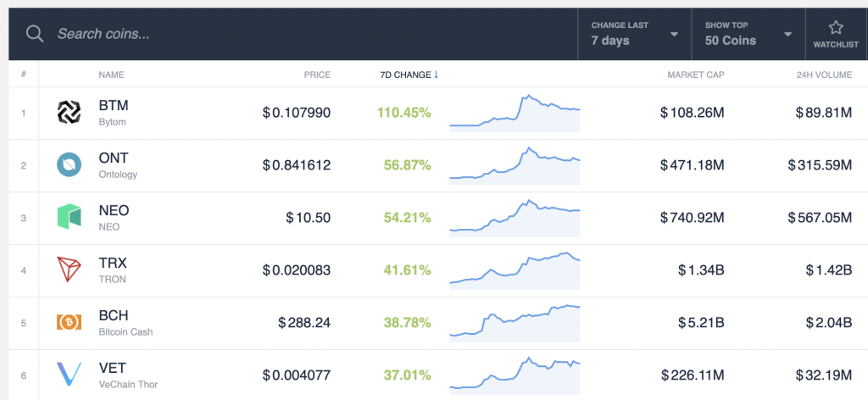Click the TRON 7-day sparkline chart
868x400 pixels.
pyautogui.click(x=515, y=270)
